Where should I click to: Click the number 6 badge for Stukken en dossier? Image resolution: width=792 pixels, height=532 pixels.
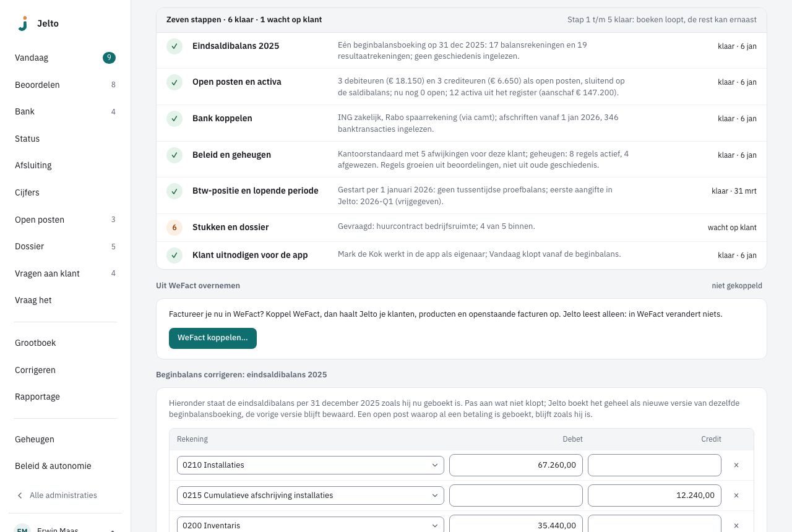point(174,228)
